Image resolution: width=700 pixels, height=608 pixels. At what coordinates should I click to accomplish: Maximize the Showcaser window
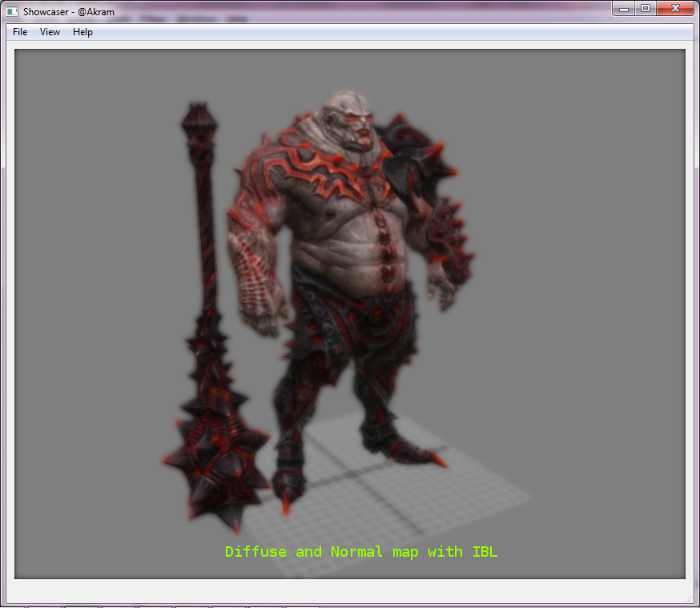[646, 9]
